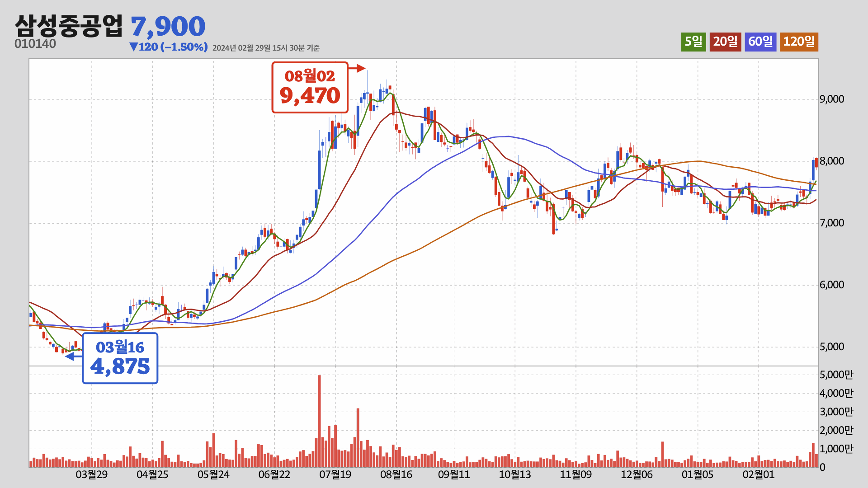Click the 8,000 price axis label

pos(832,161)
